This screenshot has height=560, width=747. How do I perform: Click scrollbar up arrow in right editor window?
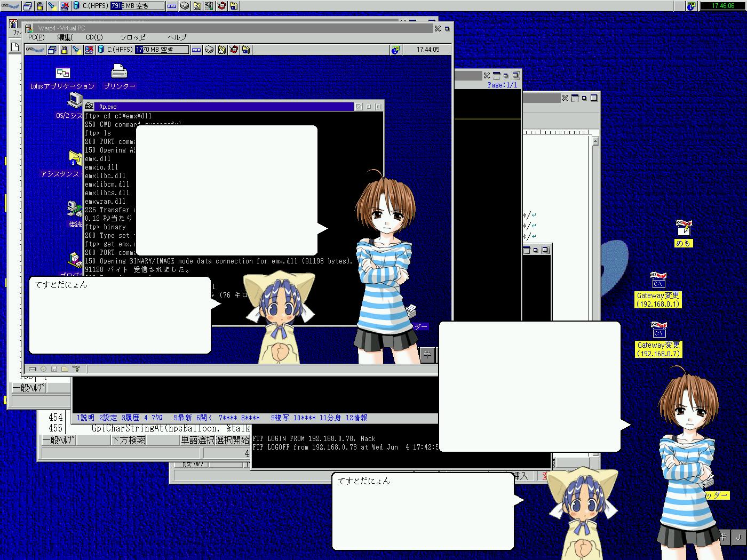pos(595,141)
